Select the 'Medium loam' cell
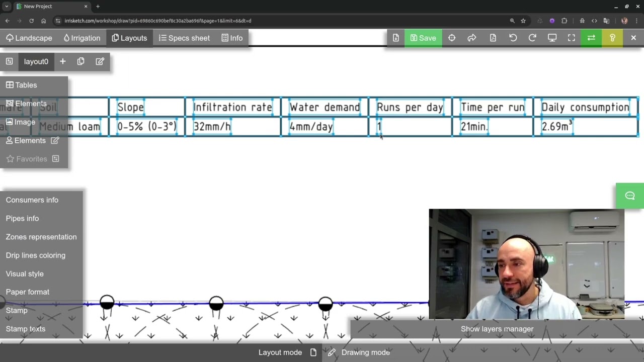The height and width of the screenshot is (362, 644). (69, 127)
